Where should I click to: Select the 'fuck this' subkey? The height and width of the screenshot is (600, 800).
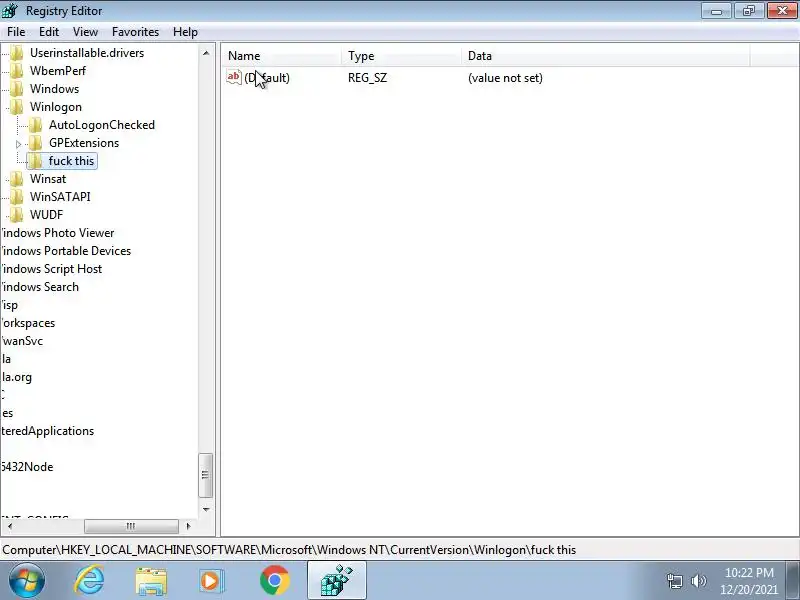coord(71,161)
